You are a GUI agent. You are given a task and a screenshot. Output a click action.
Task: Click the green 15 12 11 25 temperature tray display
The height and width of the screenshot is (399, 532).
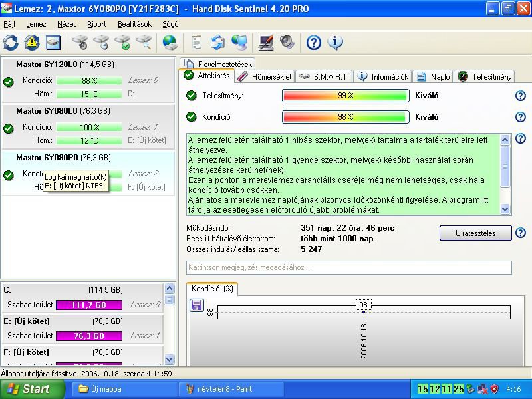440,389
